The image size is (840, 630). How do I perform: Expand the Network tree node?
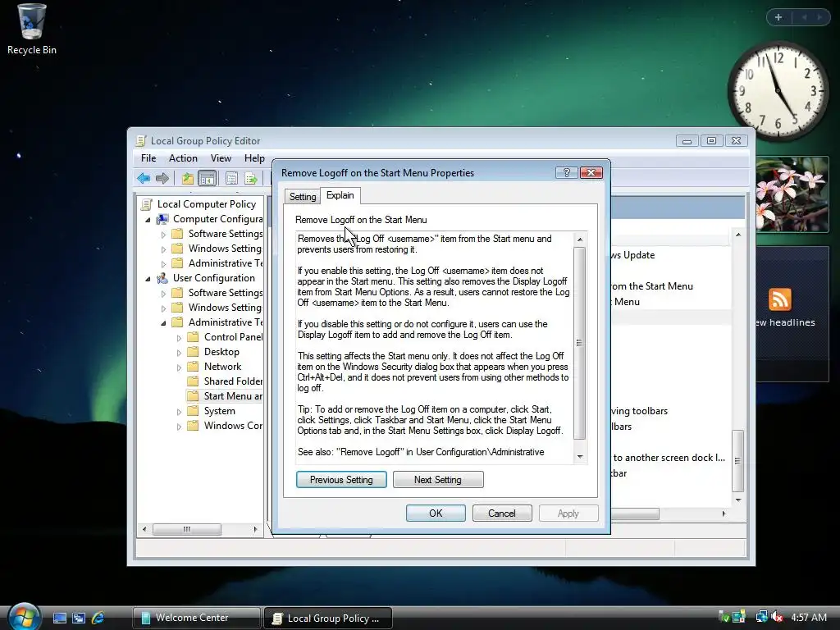pos(179,367)
